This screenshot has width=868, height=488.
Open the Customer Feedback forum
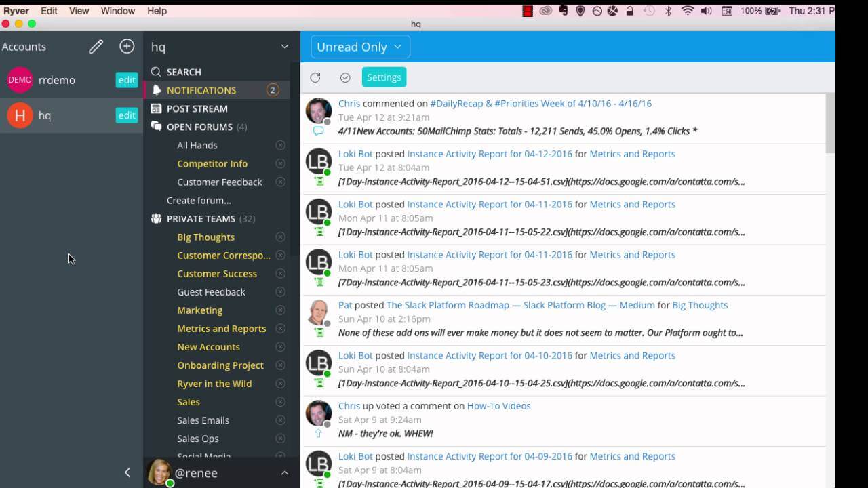[219, 182]
